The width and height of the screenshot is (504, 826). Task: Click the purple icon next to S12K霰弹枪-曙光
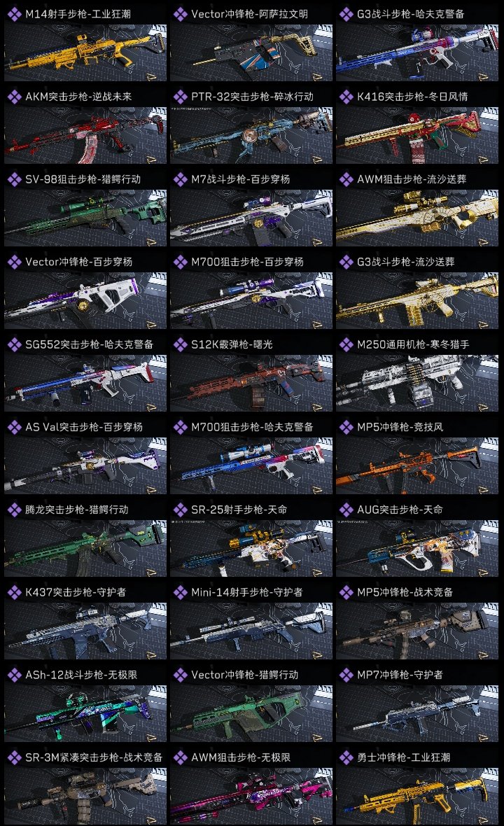click(x=180, y=344)
